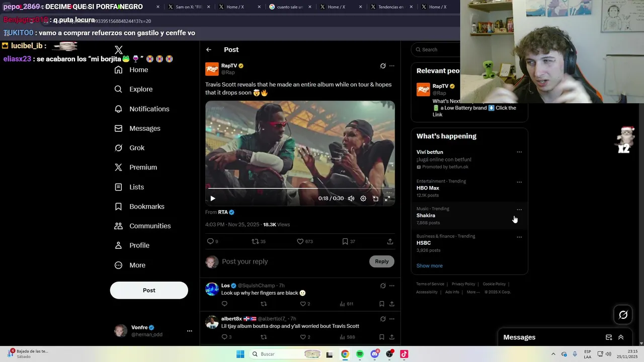Image resolution: width=644 pixels, height=362 pixels.
Task: Open Explore in sidebar
Action: click(x=133, y=89)
